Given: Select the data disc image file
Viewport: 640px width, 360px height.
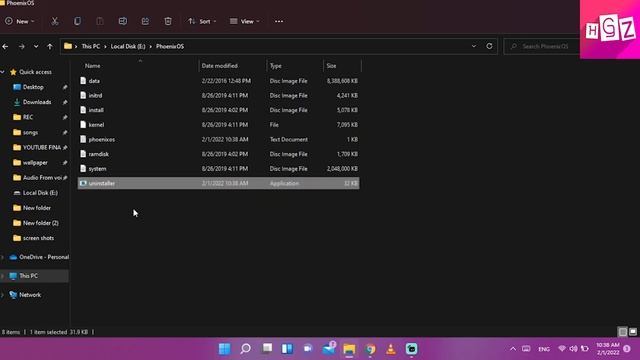Looking at the screenshot, I should point(219,81).
